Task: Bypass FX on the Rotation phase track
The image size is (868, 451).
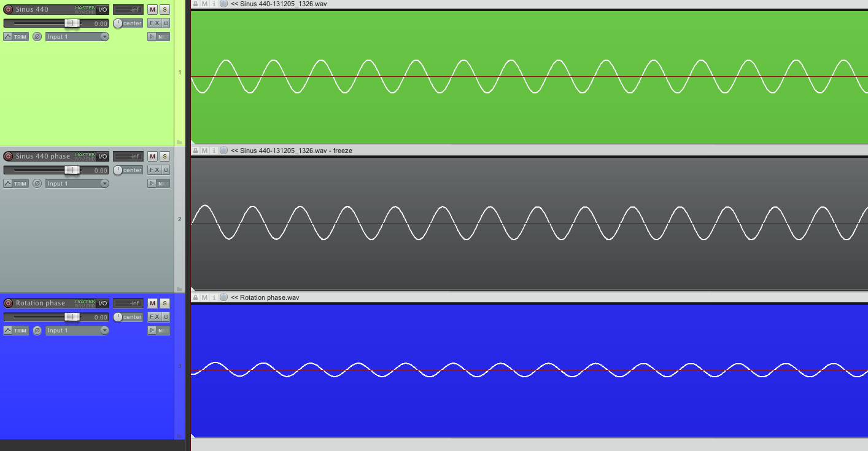Action: (166, 317)
